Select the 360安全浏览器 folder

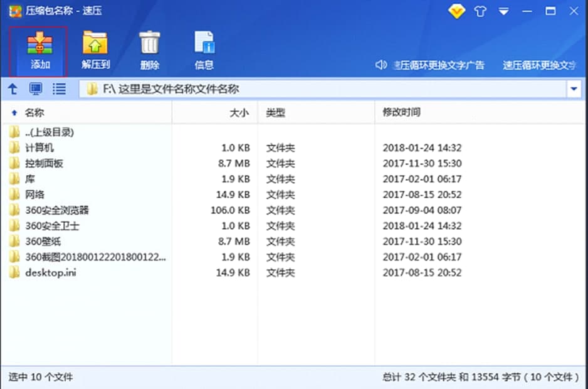coord(56,210)
